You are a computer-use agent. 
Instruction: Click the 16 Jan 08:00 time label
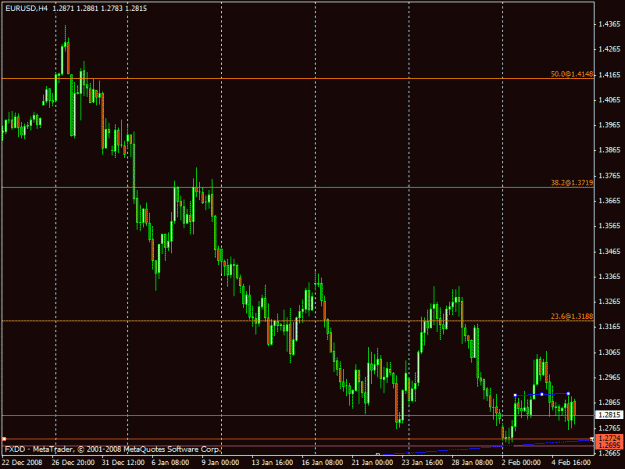[322, 462]
